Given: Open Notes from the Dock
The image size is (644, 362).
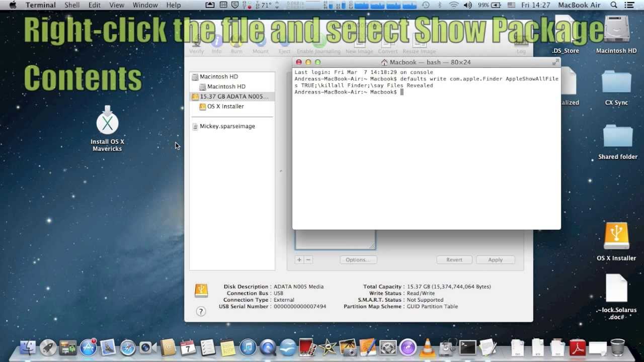Looking at the screenshot, I should [228, 347].
